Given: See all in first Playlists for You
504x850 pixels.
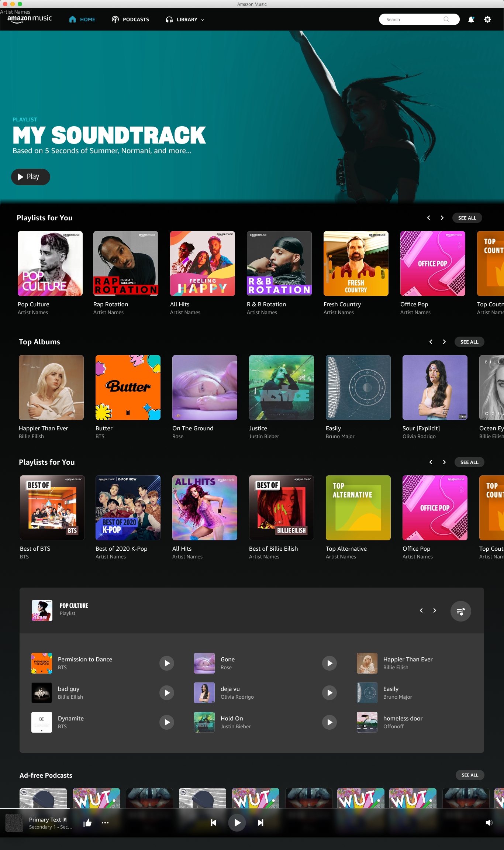Looking at the screenshot, I should click(467, 218).
